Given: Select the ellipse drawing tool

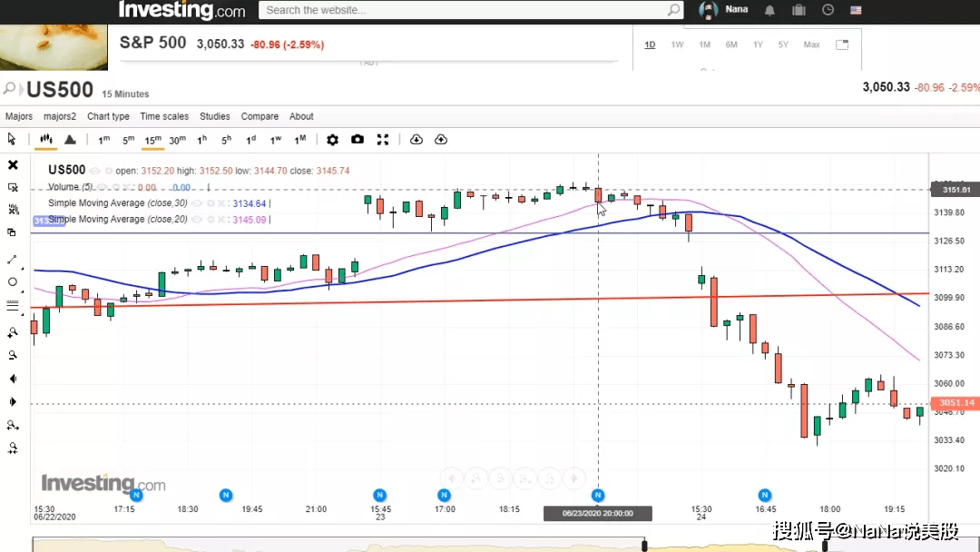Looking at the screenshot, I should pos(12,282).
